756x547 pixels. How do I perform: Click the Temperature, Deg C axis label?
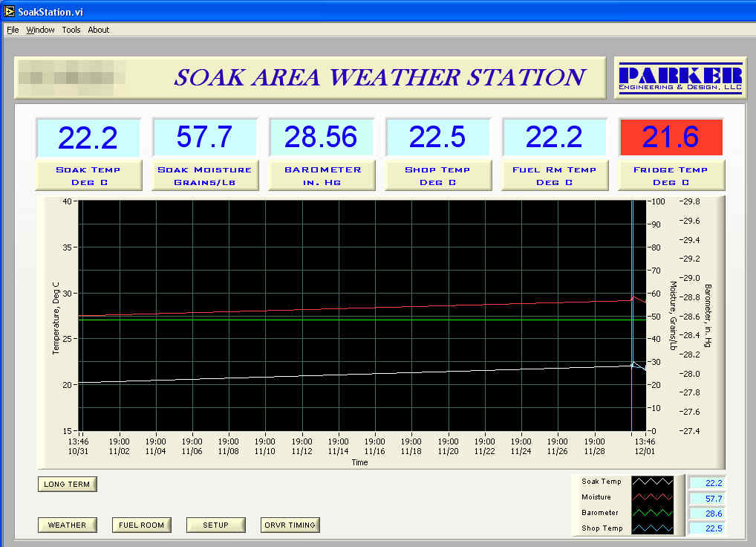pos(56,318)
